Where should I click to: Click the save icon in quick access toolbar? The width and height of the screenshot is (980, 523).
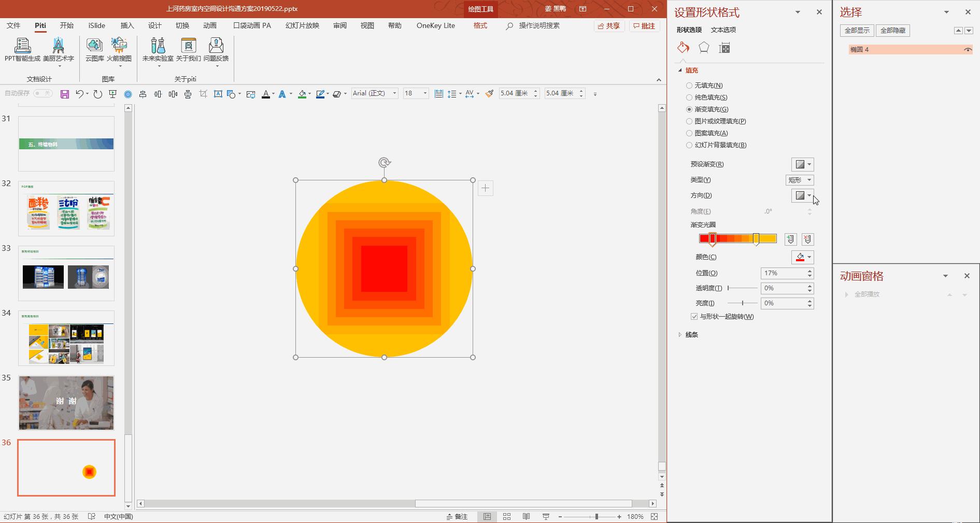click(65, 94)
